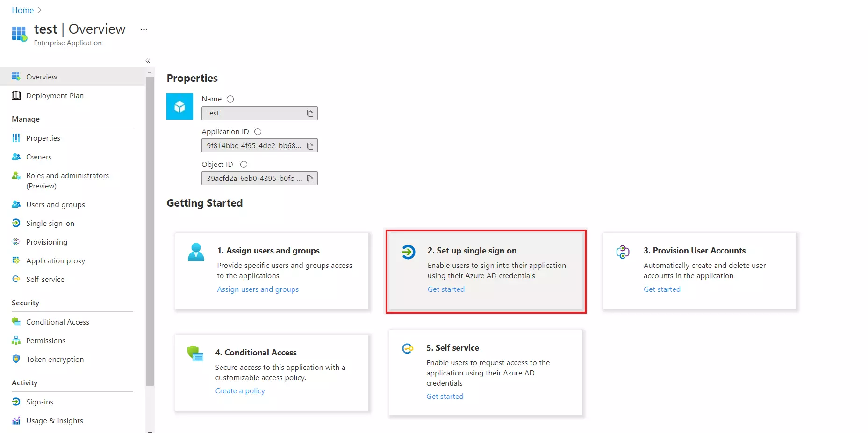Click Get started under single sign on
The width and height of the screenshot is (868, 433).
click(446, 289)
